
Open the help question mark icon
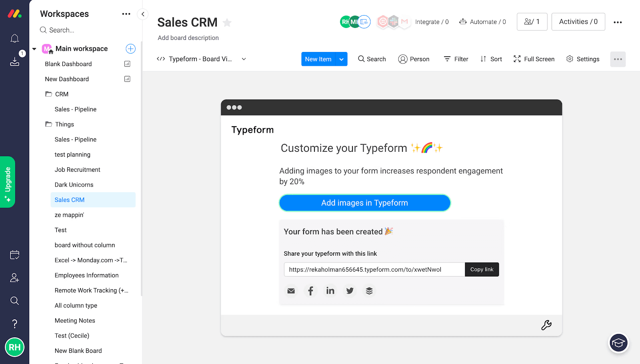14,324
